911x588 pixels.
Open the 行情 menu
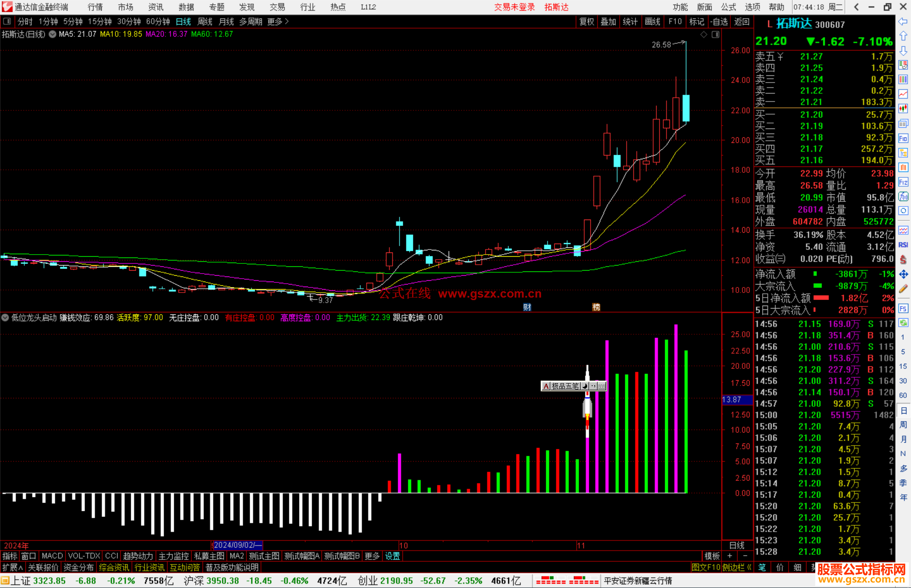[95, 7]
